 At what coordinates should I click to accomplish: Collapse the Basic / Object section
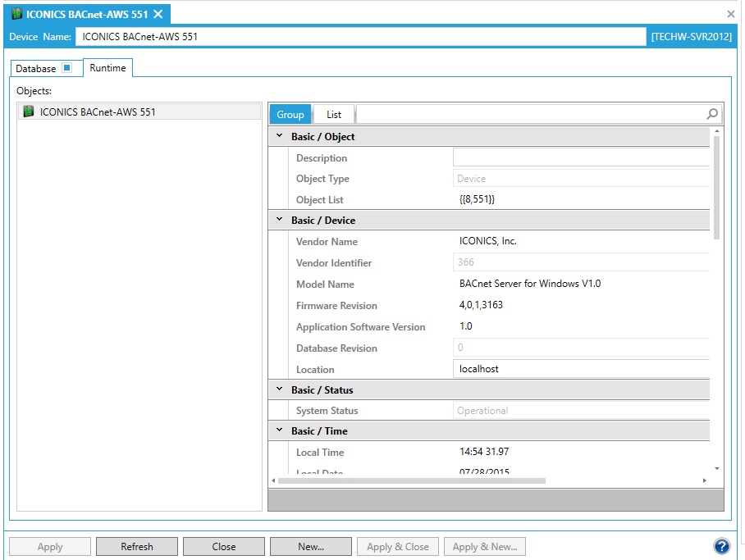click(x=279, y=136)
